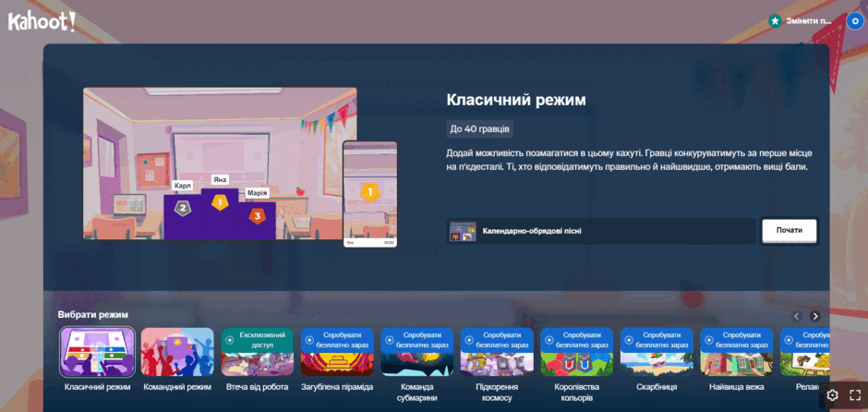Click the Королівства кольорів label
The height and width of the screenshot is (412, 868).
click(577, 392)
